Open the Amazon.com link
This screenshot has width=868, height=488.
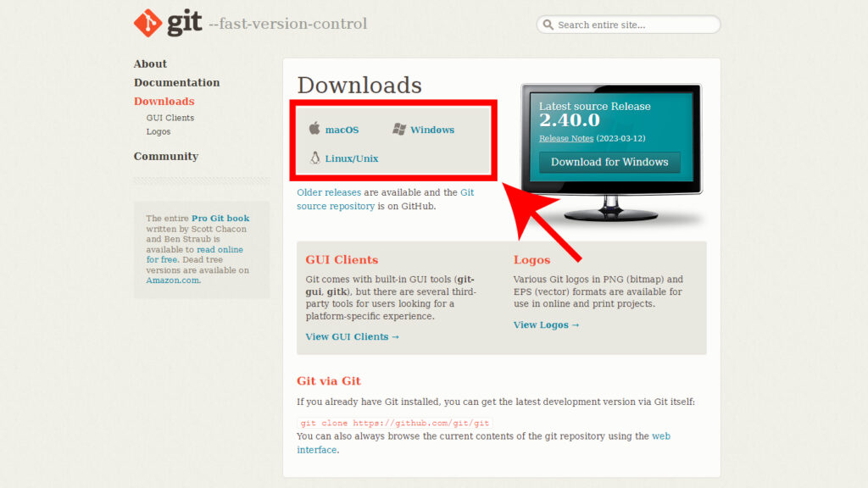[x=172, y=280]
